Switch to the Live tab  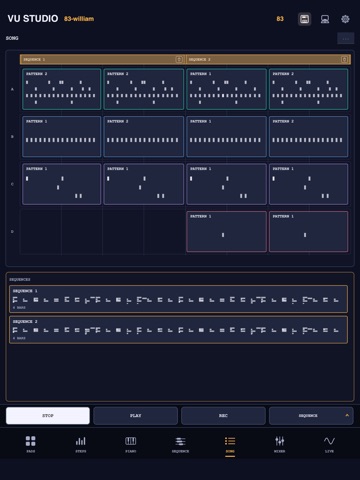pyautogui.click(x=329, y=444)
